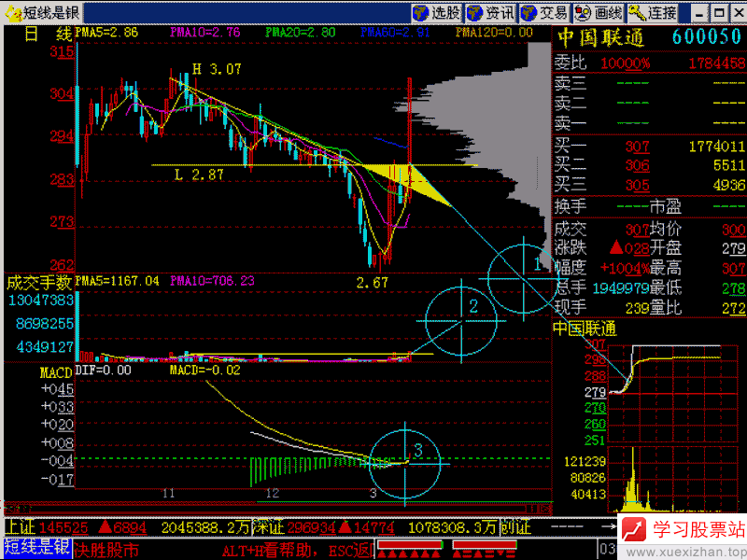The height and width of the screenshot is (560, 747).
Task: Select the PMA5=2.86 moving average label
Action: coord(106,33)
